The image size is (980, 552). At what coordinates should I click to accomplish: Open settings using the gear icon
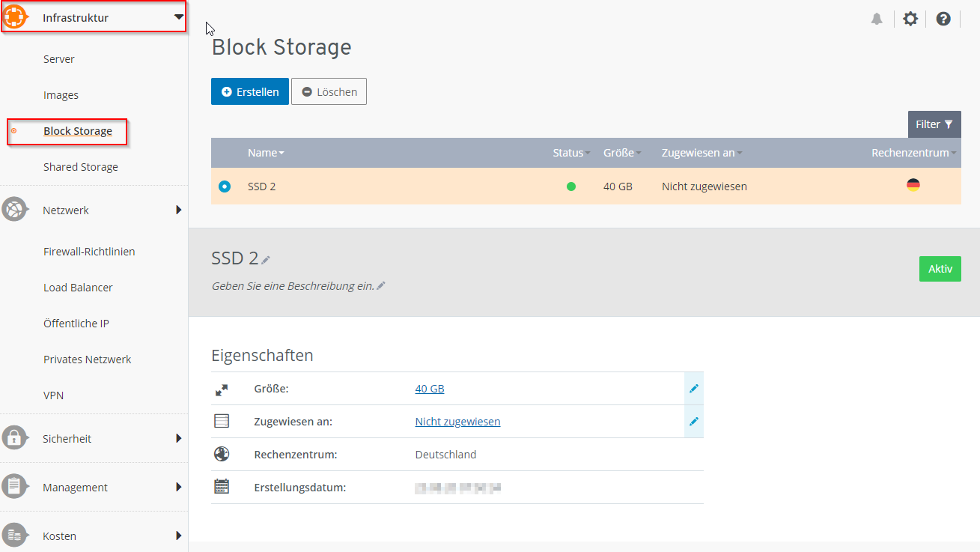[910, 18]
